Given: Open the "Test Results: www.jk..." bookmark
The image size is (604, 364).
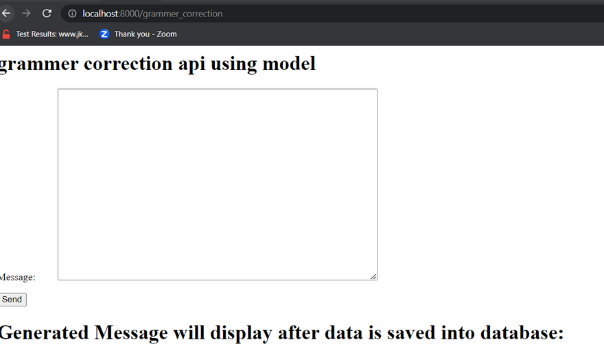Looking at the screenshot, I should click(51, 34).
